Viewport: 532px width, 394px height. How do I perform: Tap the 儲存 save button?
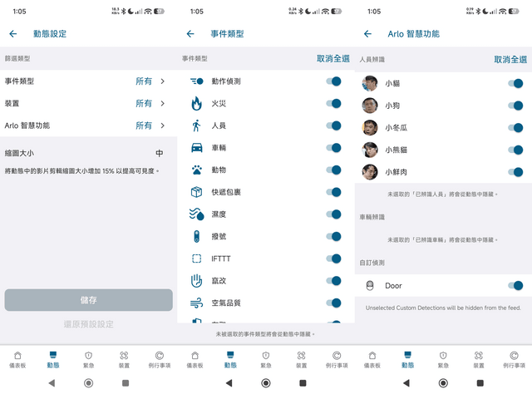(x=89, y=300)
